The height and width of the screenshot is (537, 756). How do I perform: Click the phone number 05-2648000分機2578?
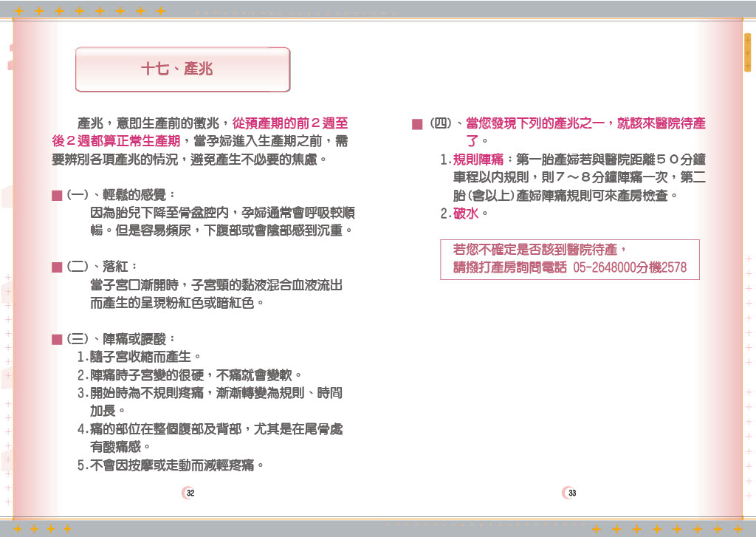[x=629, y=267]
